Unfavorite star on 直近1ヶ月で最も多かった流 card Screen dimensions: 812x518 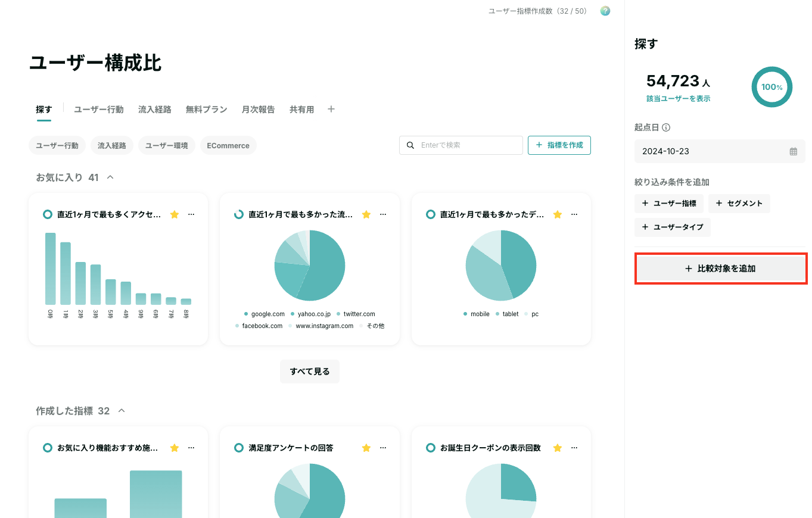[366, 214]
